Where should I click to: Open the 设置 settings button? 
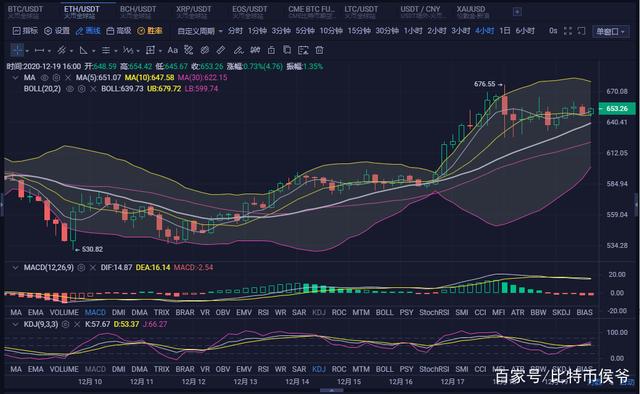(x=57, y=31)
